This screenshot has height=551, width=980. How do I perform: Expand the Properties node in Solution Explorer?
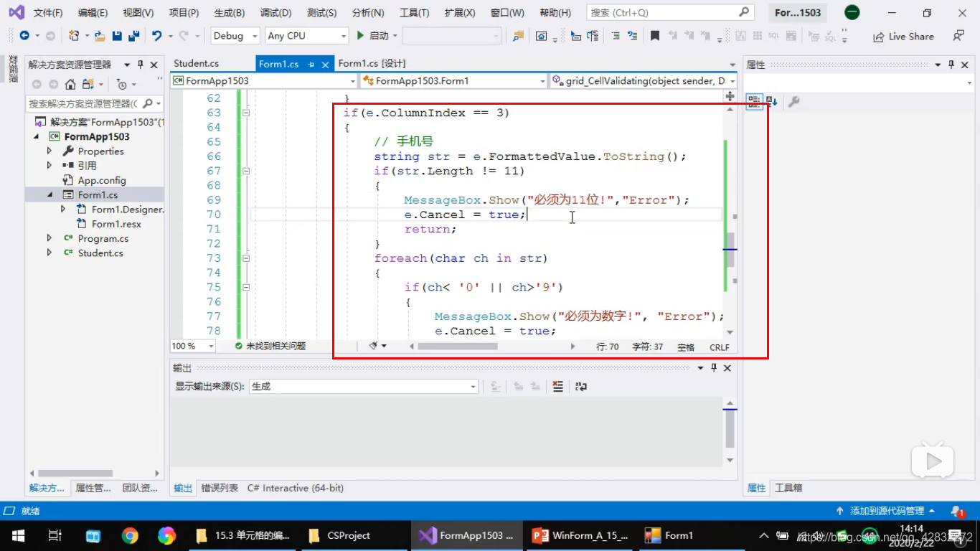click(x=49, y=151)
